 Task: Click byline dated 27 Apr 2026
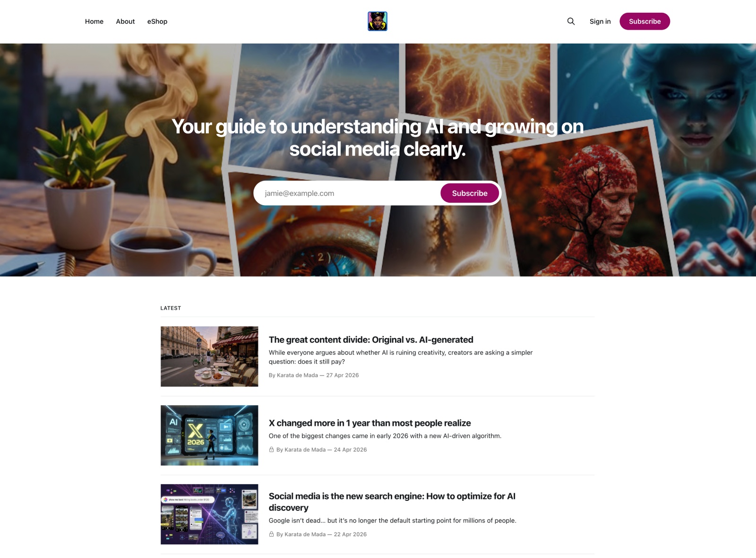[314, 375]
